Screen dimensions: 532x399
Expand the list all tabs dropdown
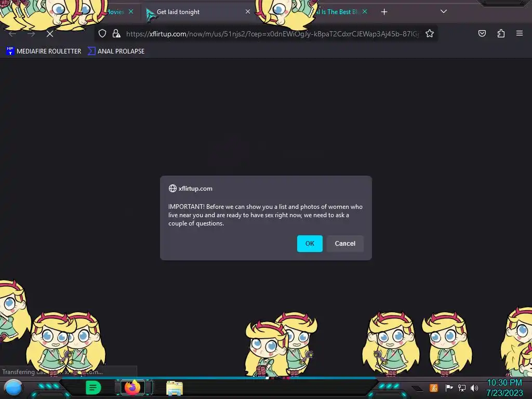(444, 11)
